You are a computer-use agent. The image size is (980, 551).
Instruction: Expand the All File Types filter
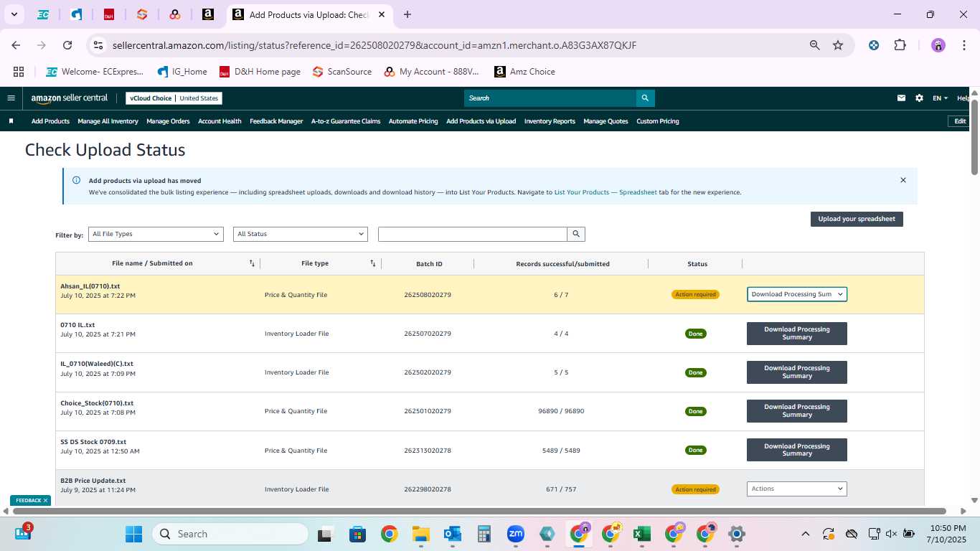[156, 234]
